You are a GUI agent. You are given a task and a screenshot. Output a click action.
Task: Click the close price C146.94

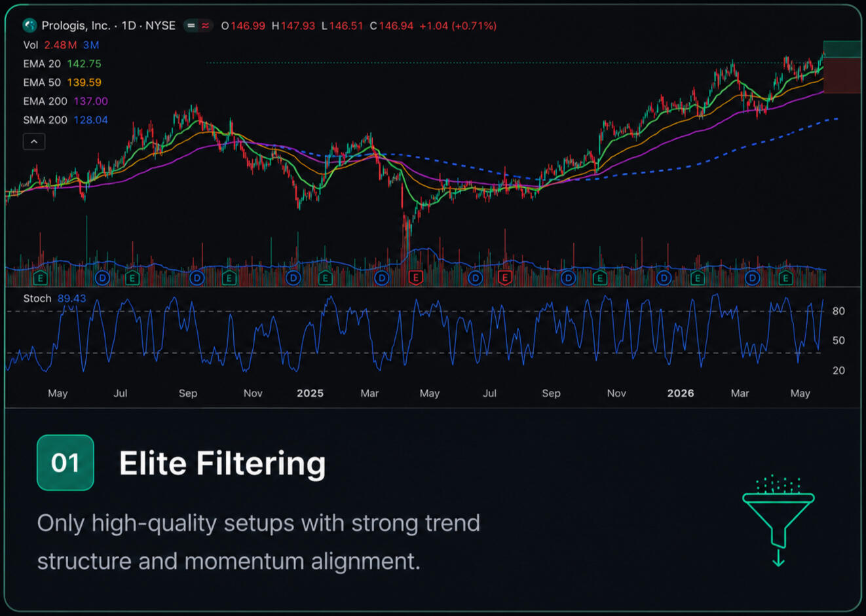392,26
